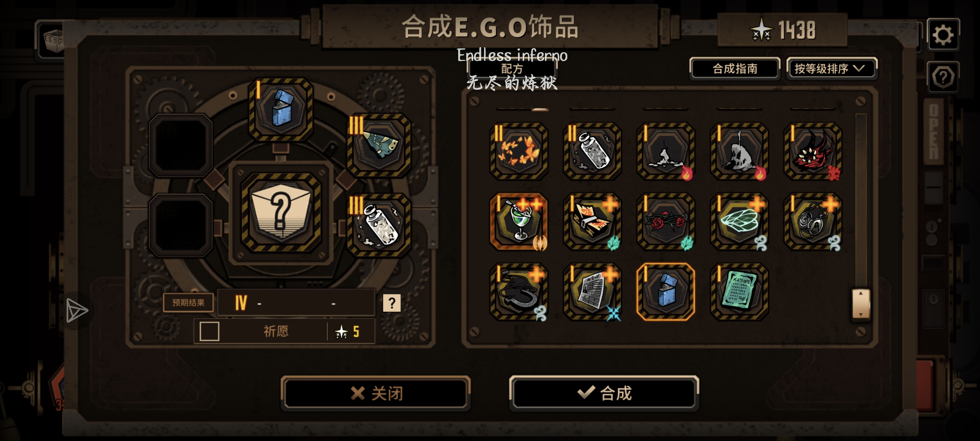Select the teal contract paper gift

coord(739,292)
